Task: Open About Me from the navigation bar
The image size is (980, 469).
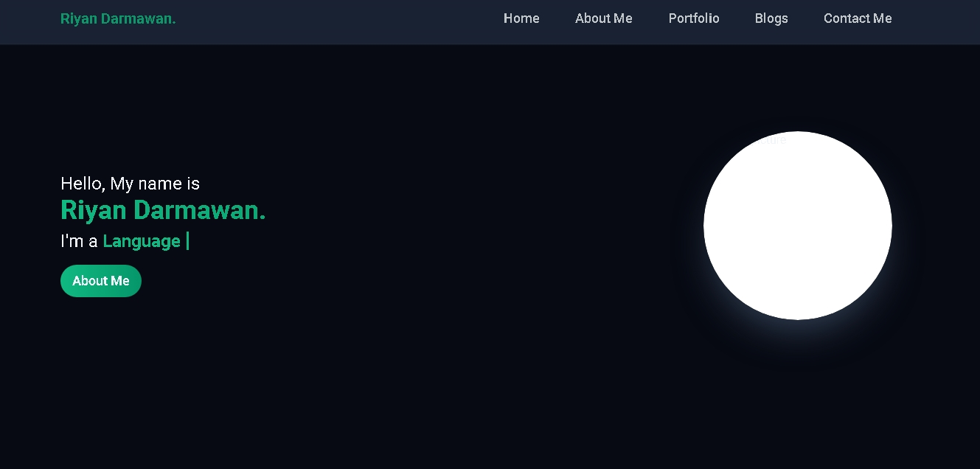Action: pos(603,18)
